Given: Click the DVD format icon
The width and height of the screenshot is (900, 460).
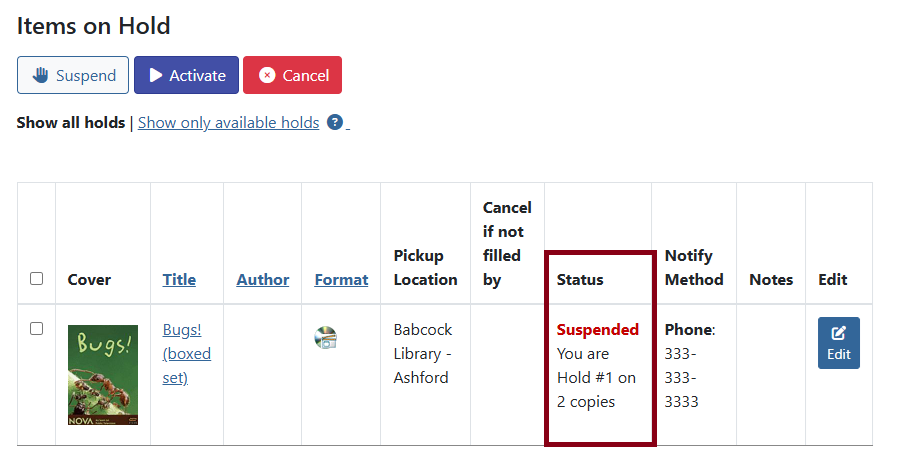Looking at the screenshot, I should pos(326,338).
